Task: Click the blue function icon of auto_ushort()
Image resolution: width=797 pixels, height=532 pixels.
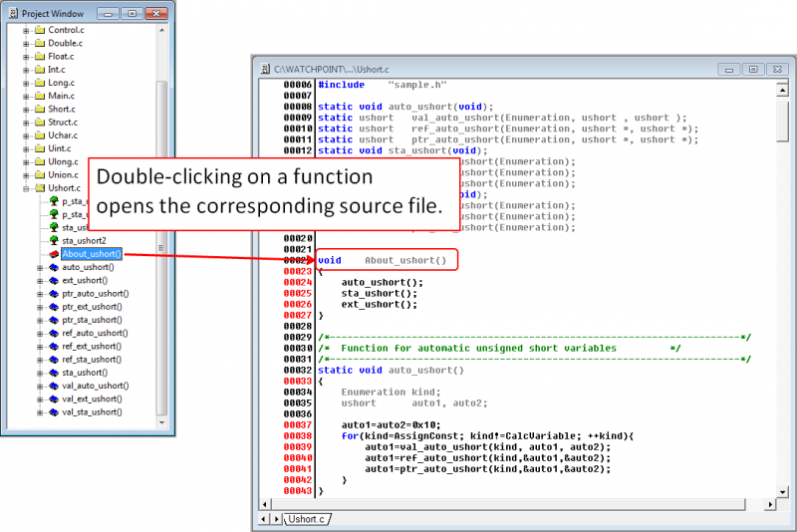Action: pyautogui.click(x=54, y=267)
